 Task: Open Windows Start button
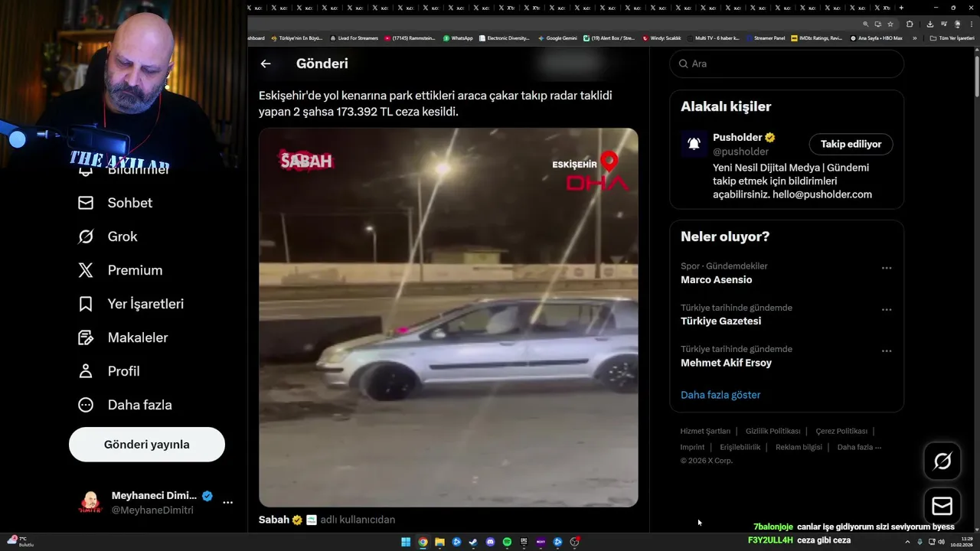(x=406, y=542)
